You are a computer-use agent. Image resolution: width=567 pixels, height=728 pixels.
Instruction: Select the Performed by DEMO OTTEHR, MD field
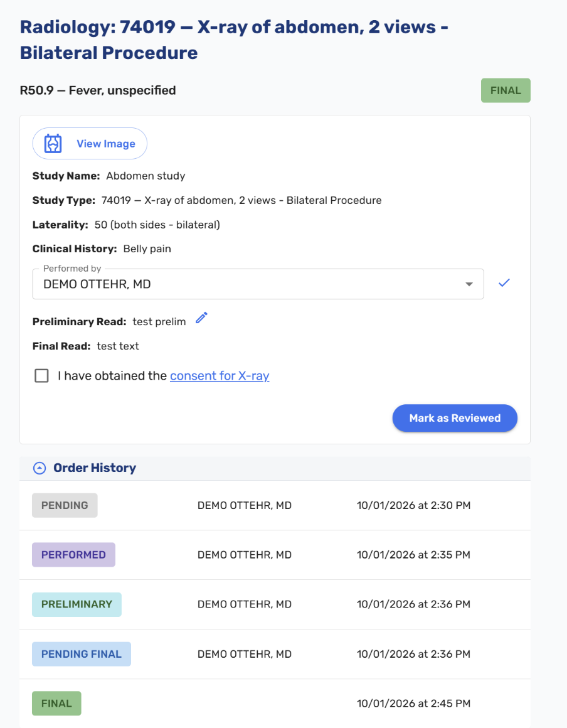258,284
